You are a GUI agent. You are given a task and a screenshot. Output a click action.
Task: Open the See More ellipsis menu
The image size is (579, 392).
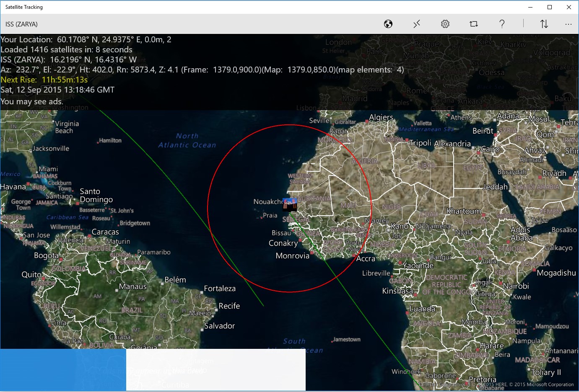tap(569, 24)
